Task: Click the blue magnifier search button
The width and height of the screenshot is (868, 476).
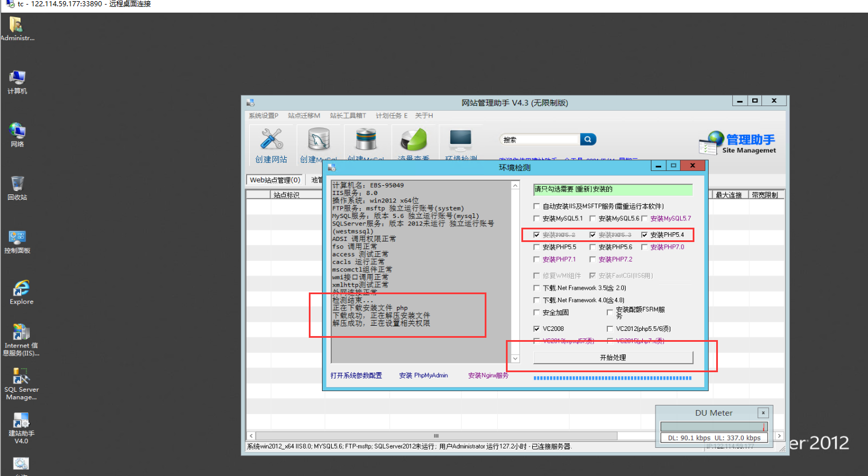Action: point(588,139)
